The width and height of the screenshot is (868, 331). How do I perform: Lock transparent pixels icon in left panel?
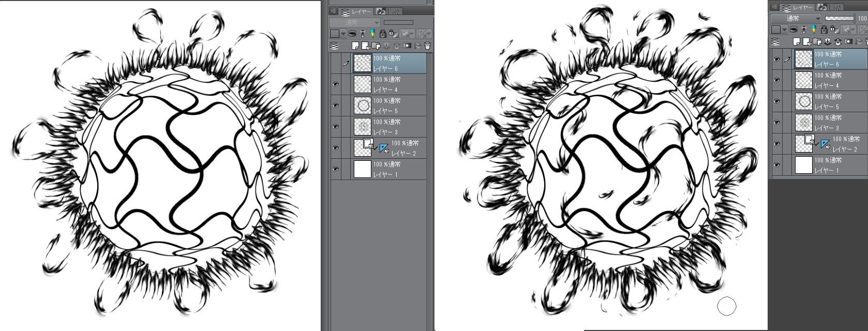click(393, 34)
